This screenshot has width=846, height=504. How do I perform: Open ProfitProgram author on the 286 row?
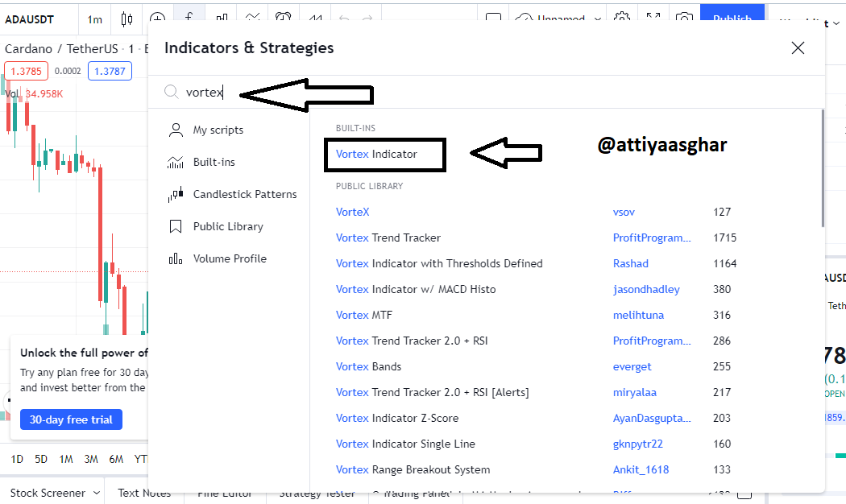point(652,341)
